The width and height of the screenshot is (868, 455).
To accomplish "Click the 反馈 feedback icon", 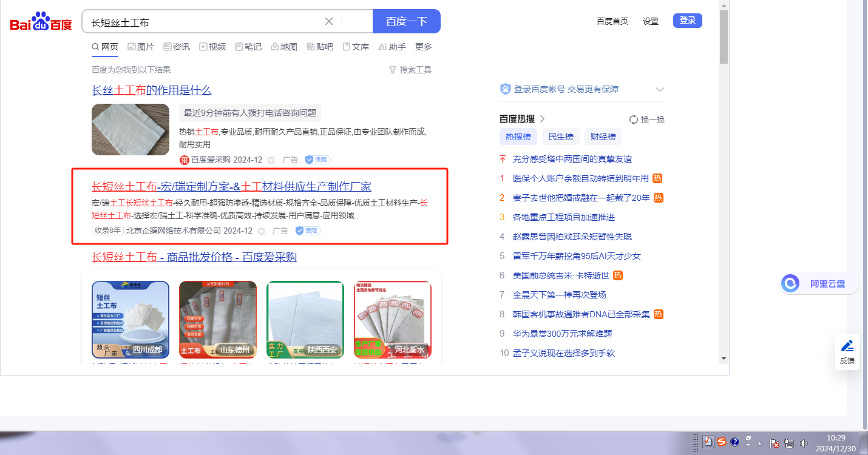I will 847,352.
